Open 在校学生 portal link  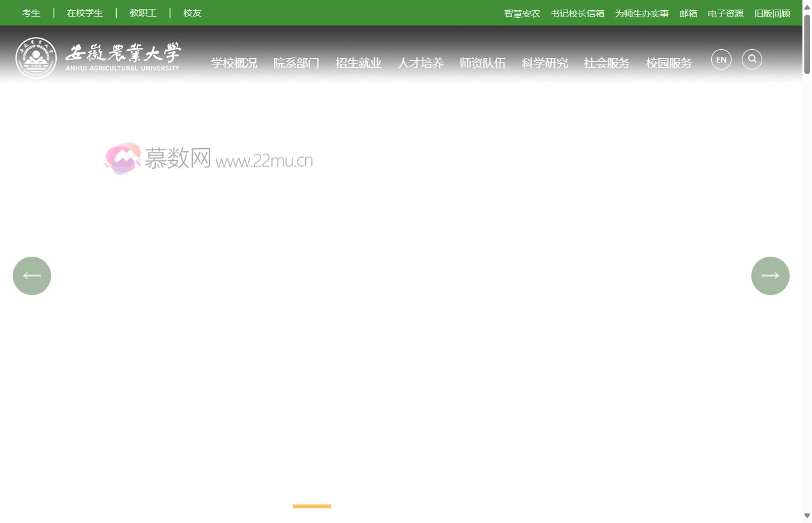click(85, 13)
